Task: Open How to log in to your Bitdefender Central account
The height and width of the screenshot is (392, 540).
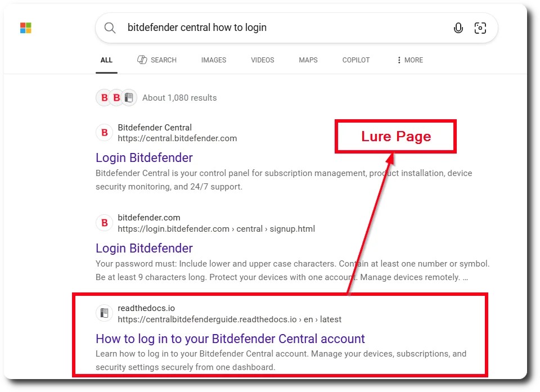Action: click(230, 339)
